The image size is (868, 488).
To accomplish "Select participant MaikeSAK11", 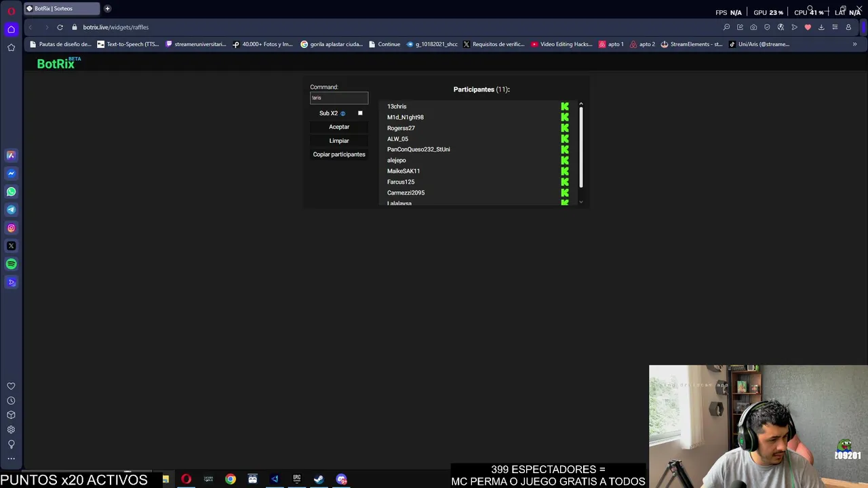I will coord(403,171).
